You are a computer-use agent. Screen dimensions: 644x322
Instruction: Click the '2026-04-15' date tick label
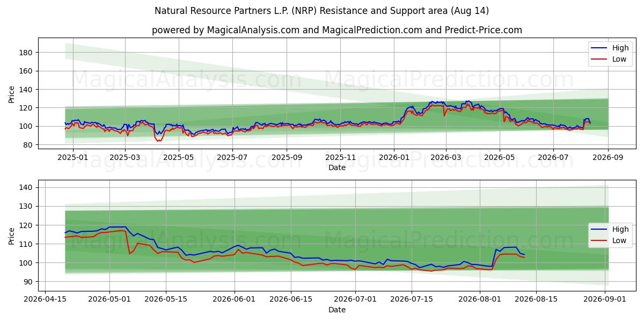pyautogui.click(x=45, y=299)
